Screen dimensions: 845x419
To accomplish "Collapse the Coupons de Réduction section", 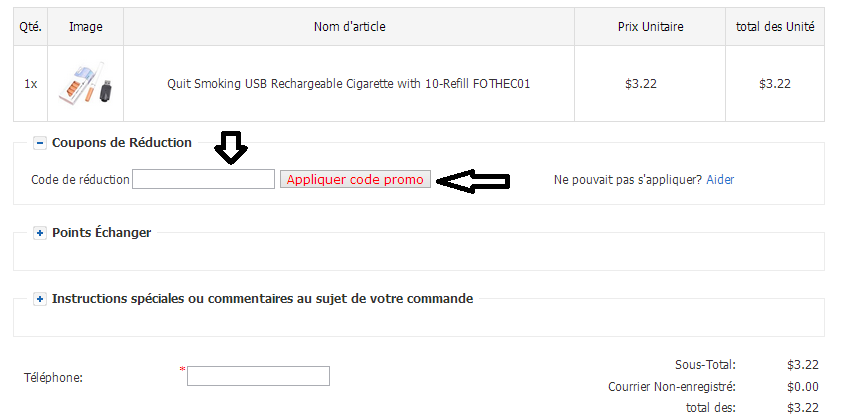I will pyautogui.click(x=40, y=143).
